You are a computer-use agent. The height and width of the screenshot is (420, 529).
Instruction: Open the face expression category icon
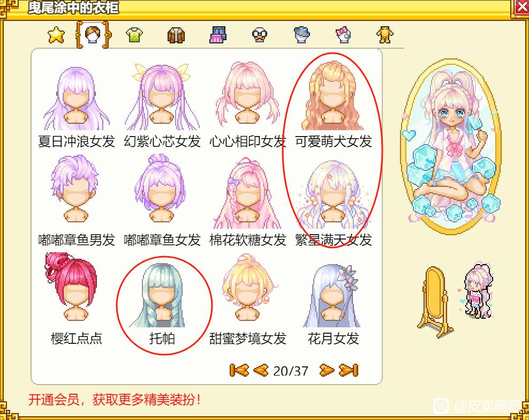click(260, 35)
